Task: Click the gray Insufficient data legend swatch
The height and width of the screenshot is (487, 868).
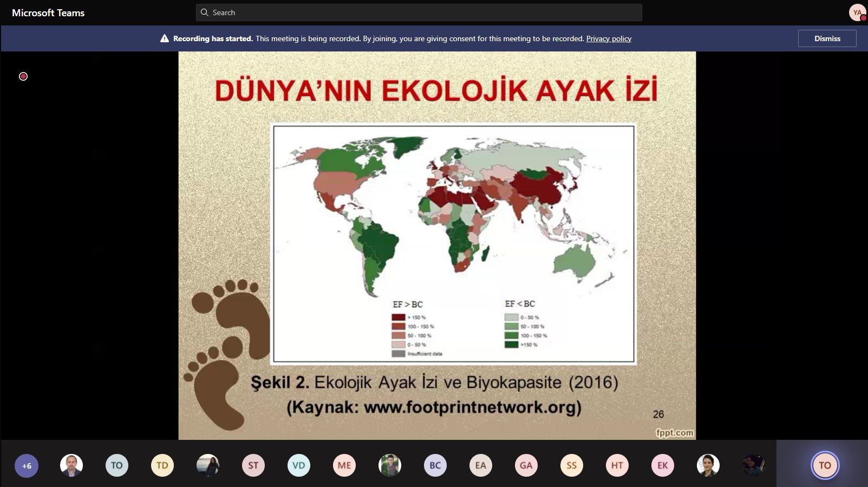Action: click(x=399, y=354)
